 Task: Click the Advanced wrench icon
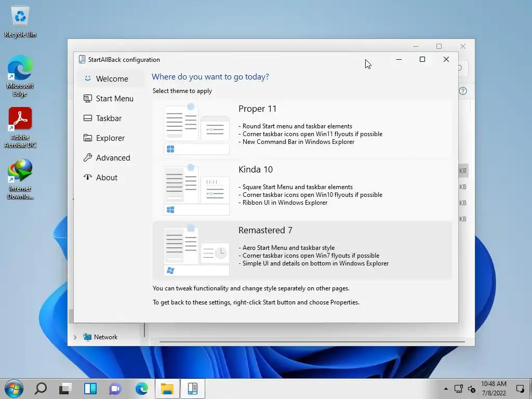(x=87, y=157)
